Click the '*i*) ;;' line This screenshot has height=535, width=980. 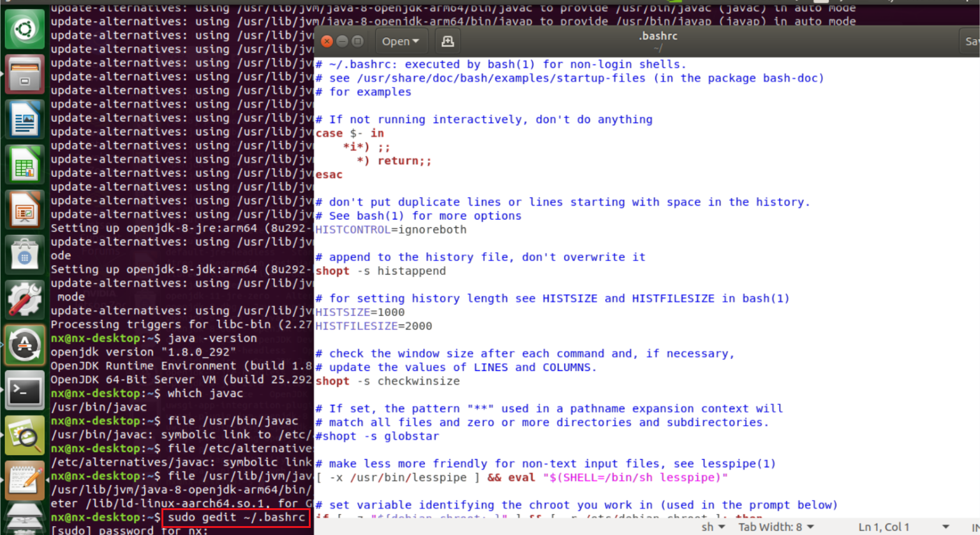coord(366,147)
